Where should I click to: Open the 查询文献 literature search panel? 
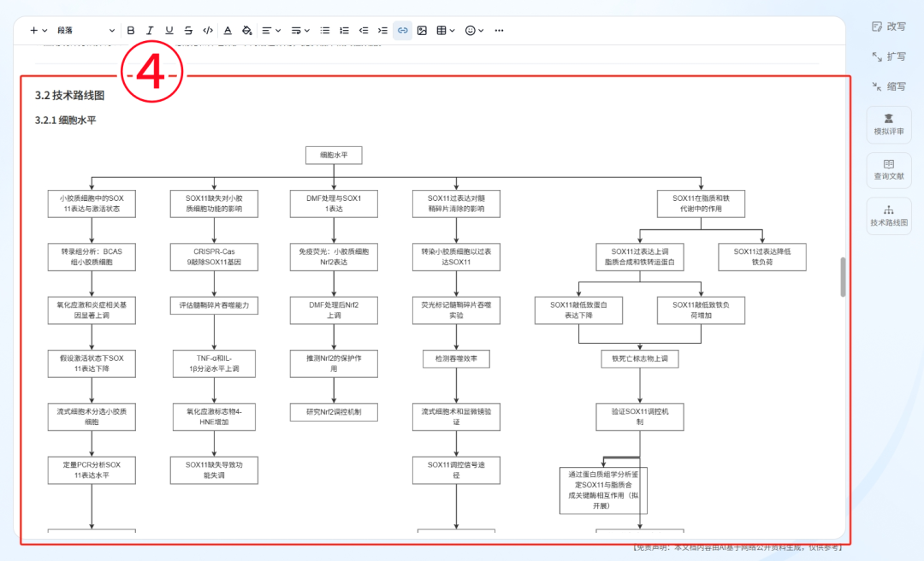click(x=889, y=169)
